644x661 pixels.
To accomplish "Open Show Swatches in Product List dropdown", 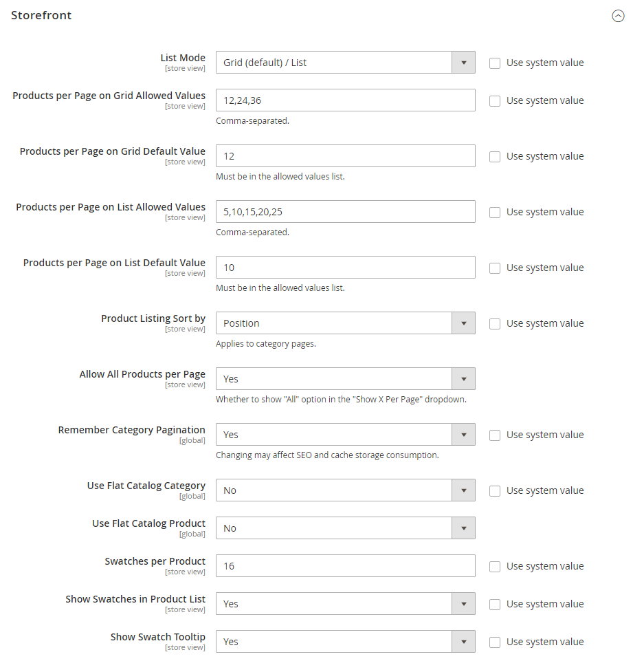I will [346, 603].
